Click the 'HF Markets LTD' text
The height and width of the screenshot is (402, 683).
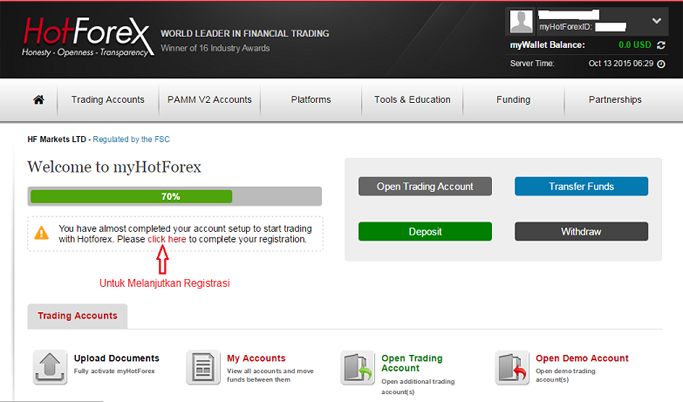coord(57,139)
